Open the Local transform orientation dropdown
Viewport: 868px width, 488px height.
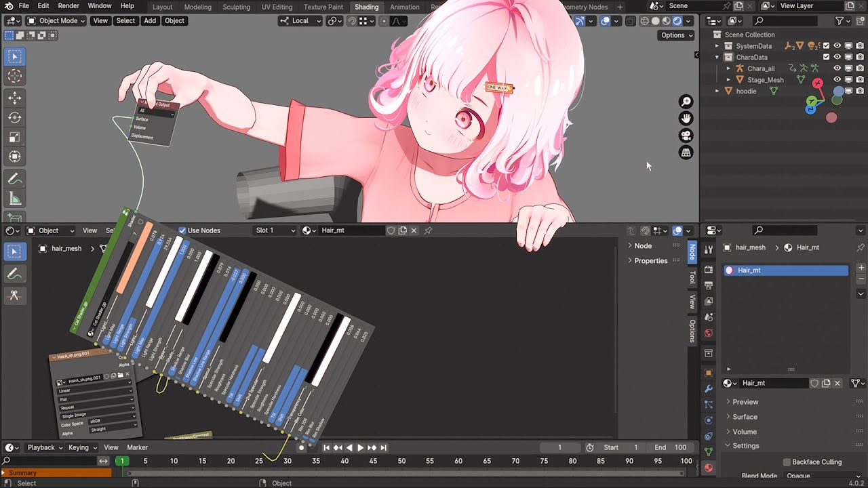coord(300,20)
